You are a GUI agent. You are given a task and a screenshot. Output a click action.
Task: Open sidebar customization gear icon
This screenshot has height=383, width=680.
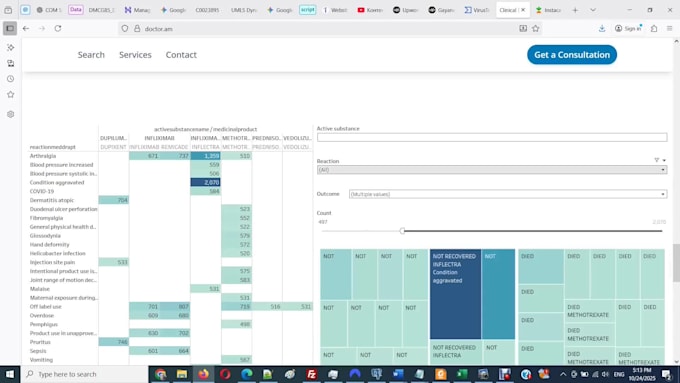10,114
